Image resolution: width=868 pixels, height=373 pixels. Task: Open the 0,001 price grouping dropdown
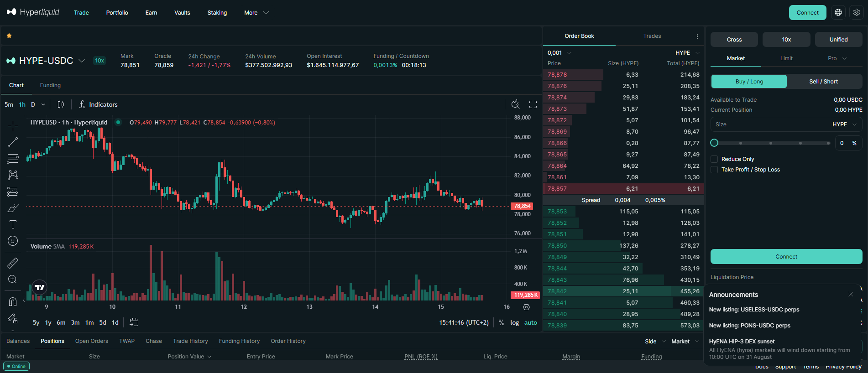pos(559,53)
